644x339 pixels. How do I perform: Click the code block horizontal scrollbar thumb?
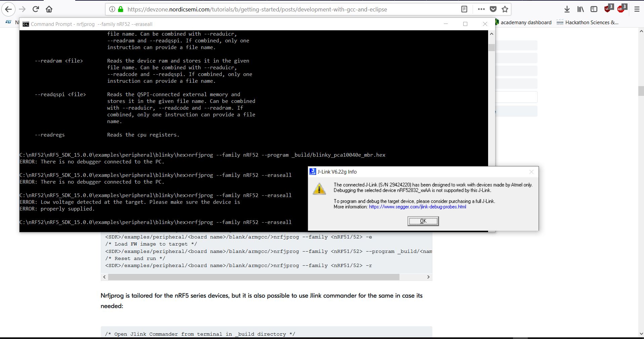pos(254,277)
